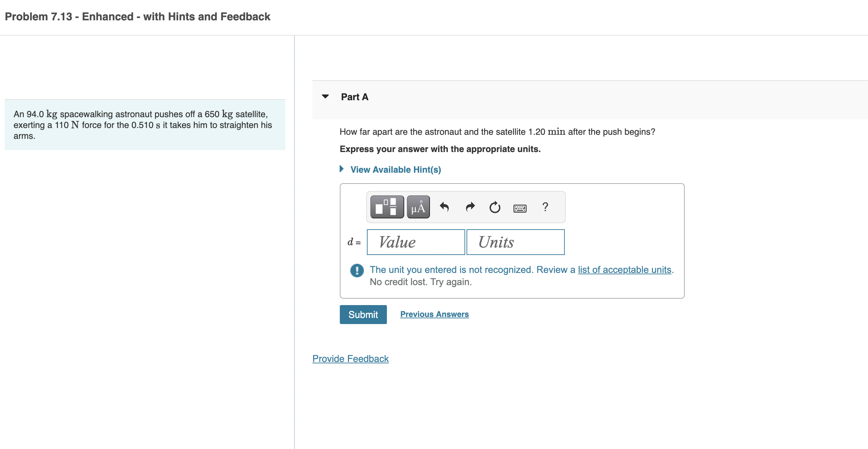868x449 pixels.
Task: Open keyboard shortcuts icon
Action: pos(520,208)
